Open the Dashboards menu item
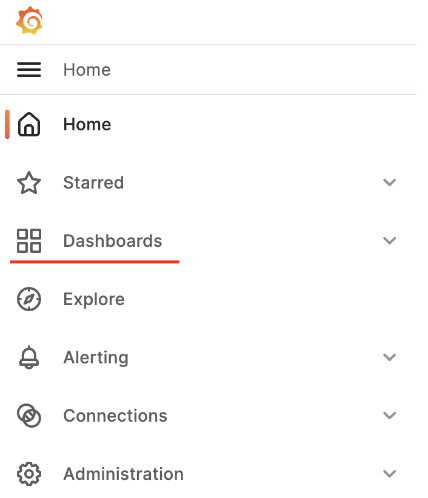This screenshot has height=498, width=428. [113, 241]
